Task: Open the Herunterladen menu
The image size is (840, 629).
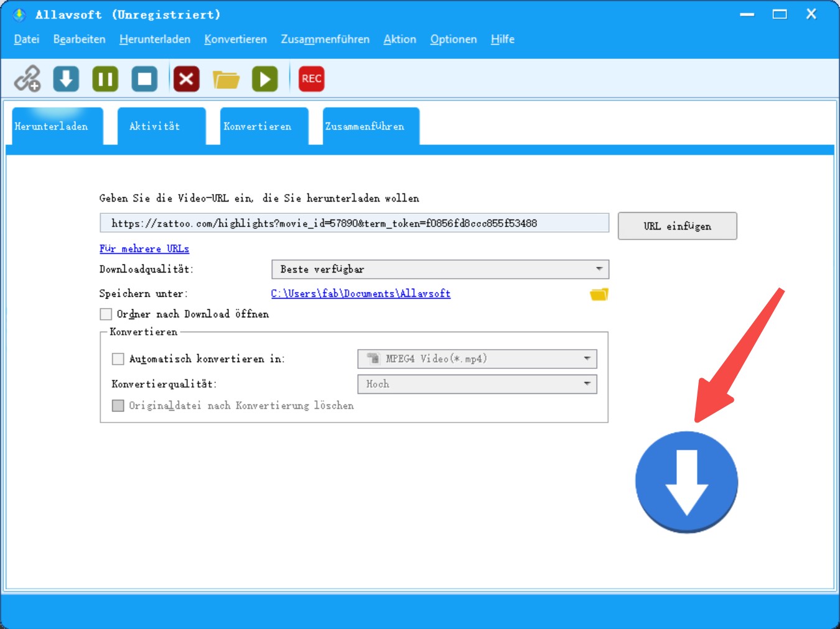Action: [x=155, y=39]
